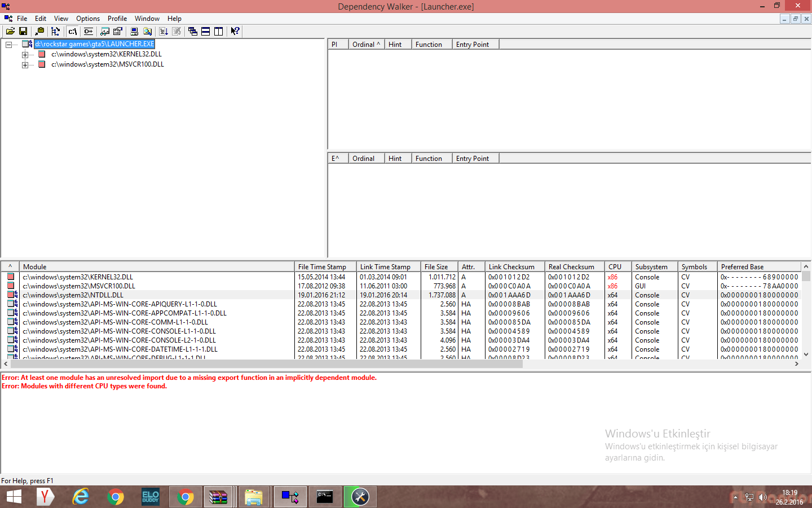This screenshot has width=812, height=508.
Task: Collapse the LAUNCHER.EXE tree node
Action: 8,45
